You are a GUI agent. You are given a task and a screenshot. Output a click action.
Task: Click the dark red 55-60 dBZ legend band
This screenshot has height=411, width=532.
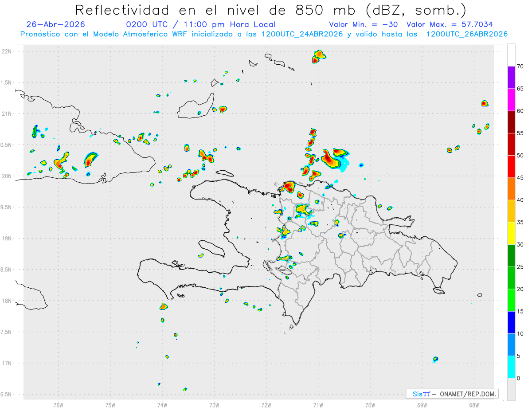(511, 122)
